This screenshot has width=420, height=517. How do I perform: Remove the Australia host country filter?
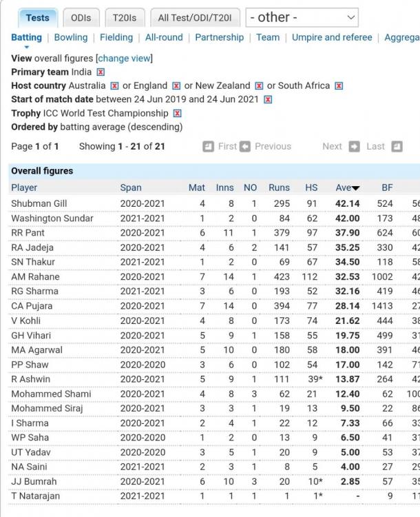pos(114,85)
